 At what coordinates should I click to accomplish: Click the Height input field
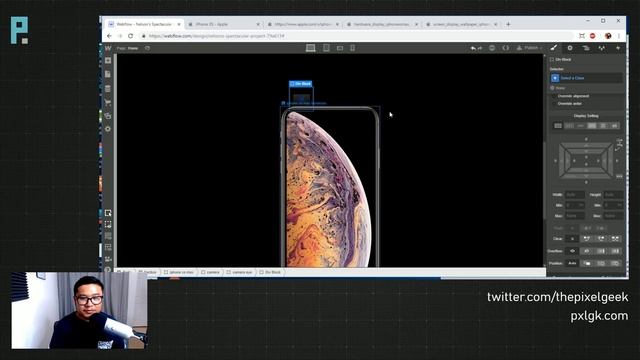click(613, 195)
